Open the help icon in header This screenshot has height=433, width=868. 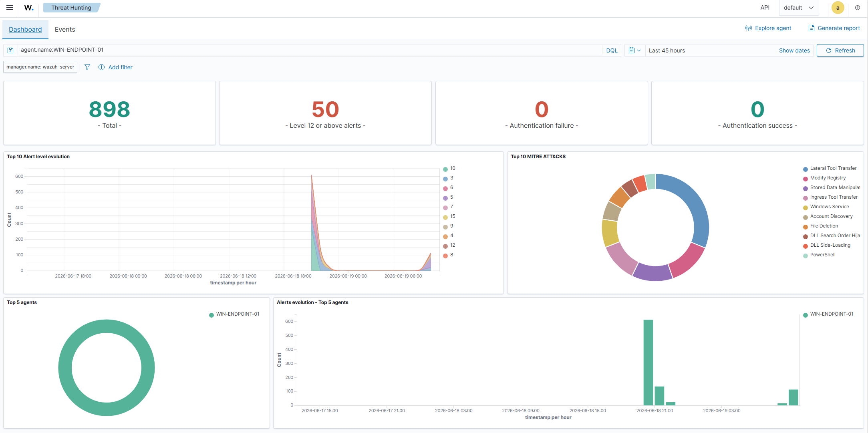pos(858,8)
